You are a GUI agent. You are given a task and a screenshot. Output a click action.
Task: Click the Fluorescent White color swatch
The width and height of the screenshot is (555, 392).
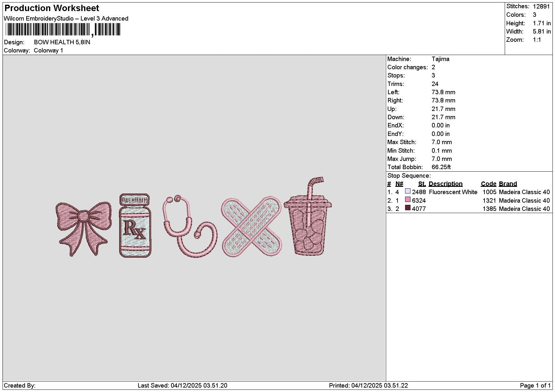point(408,191)
